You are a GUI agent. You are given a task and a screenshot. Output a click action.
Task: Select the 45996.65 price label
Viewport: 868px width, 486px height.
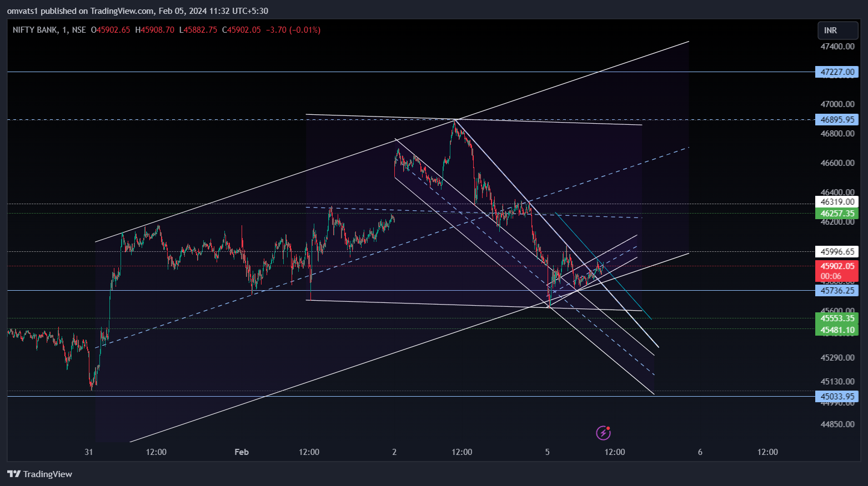(x=837, y=252)
